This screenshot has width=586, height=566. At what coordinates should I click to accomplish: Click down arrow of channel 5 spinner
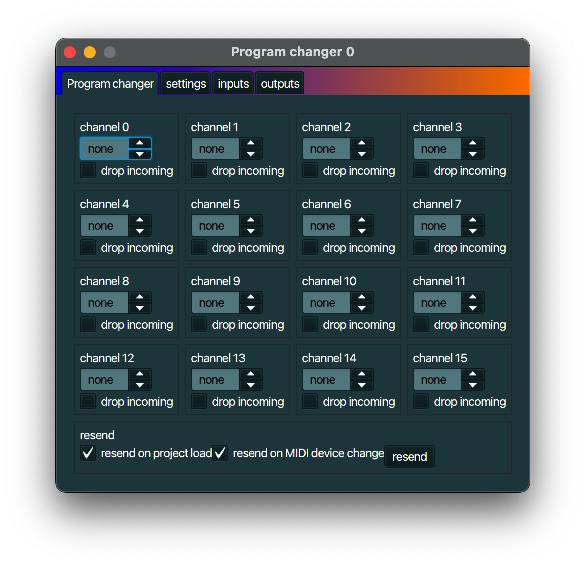pyautogui.click(x=251, y=231)
